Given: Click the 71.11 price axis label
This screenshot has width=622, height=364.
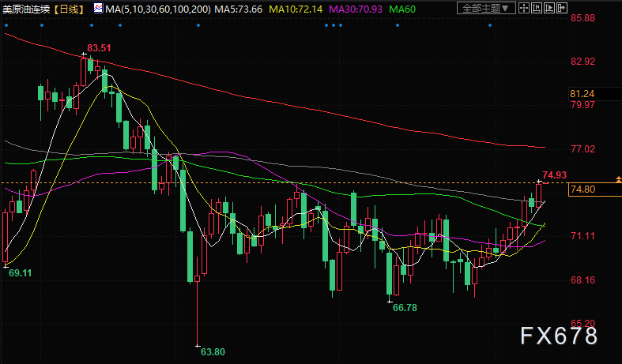Looking at the screenshot, I should [582, 236].
